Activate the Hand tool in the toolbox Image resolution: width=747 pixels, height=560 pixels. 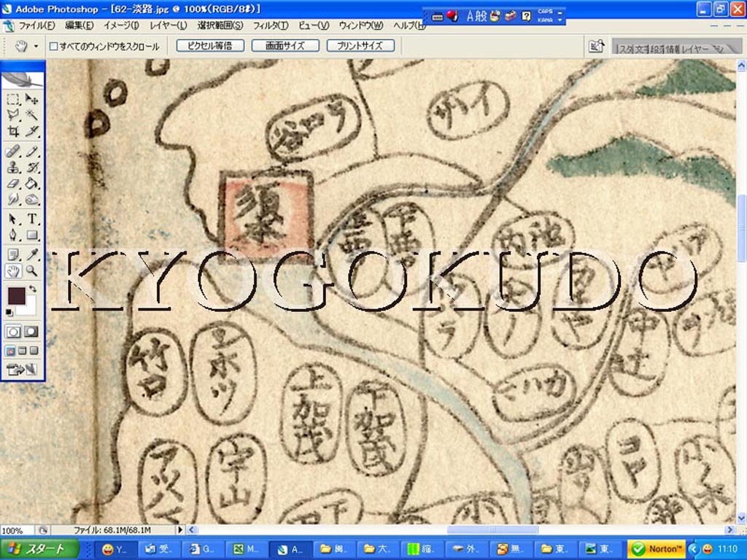pos(13,271)
